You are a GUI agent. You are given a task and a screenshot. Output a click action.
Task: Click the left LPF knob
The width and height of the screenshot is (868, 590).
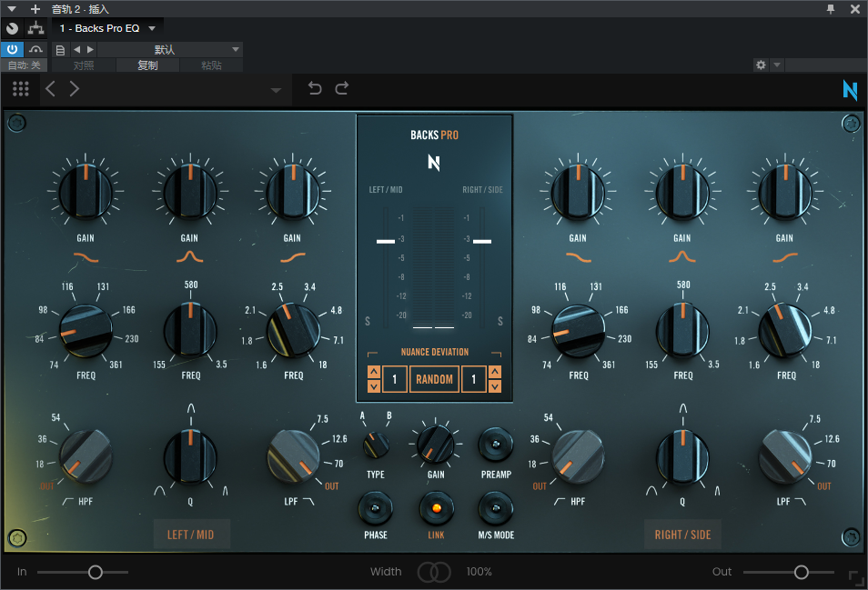[x=293, y=456]
